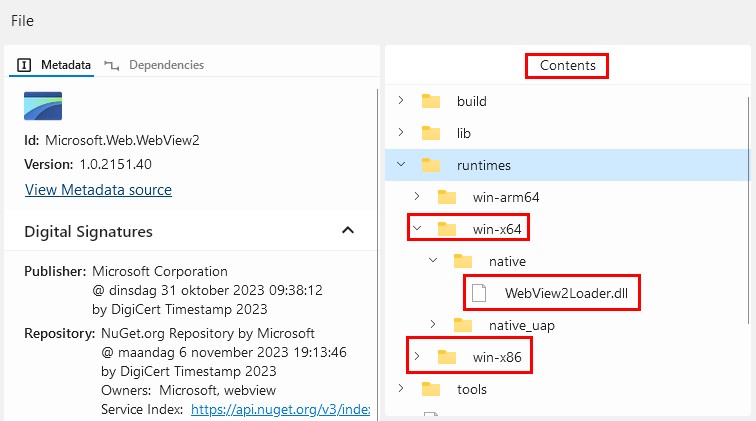
Task: Click the tools folder icon
Action: [x=431, y=389]
